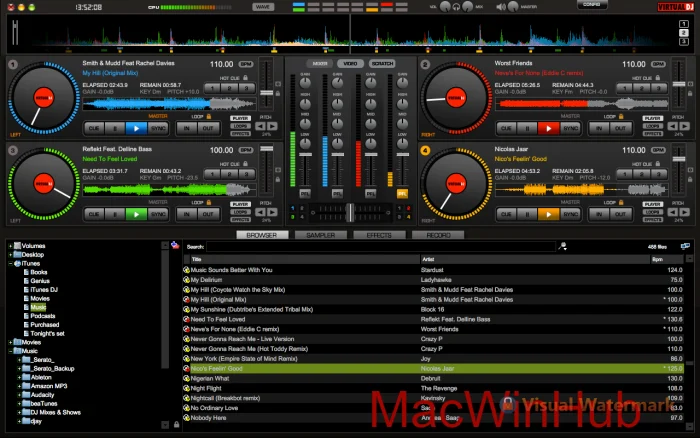Select the PLAYER panel on deck 4

pyautogui.click(x=652, y=204)
